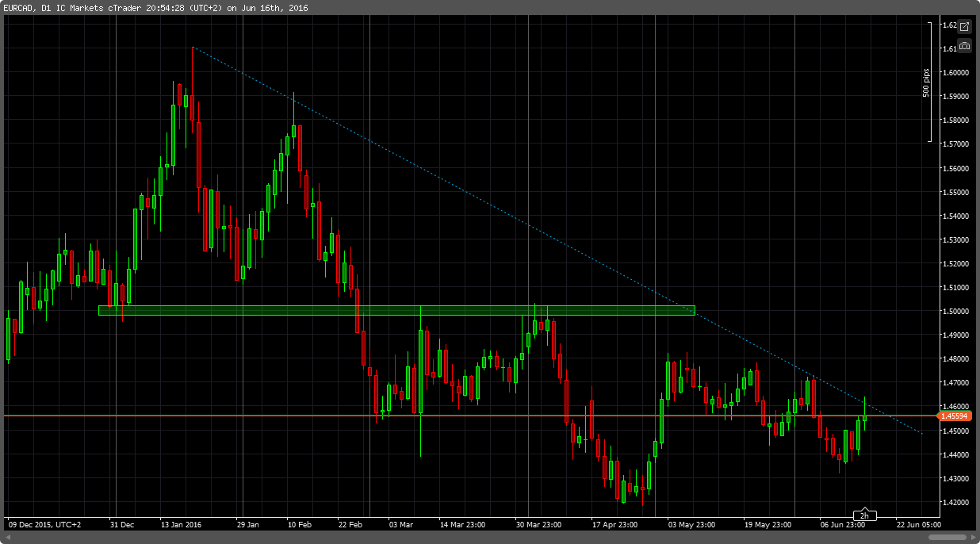This screenshot has height=544, width=980.
Task: Click the '09 Dec 2015, UTC+2' date label
Action: pyautogui.click(x=44, y=524)
